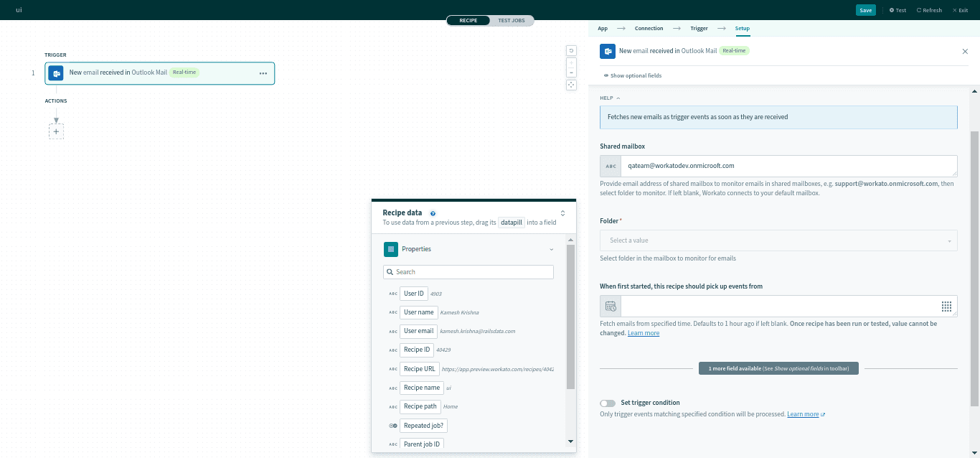Open the Outlook Mail icon in the Setup panel header
The height and width of the screenshot is (458, 980).
(608, 51)
